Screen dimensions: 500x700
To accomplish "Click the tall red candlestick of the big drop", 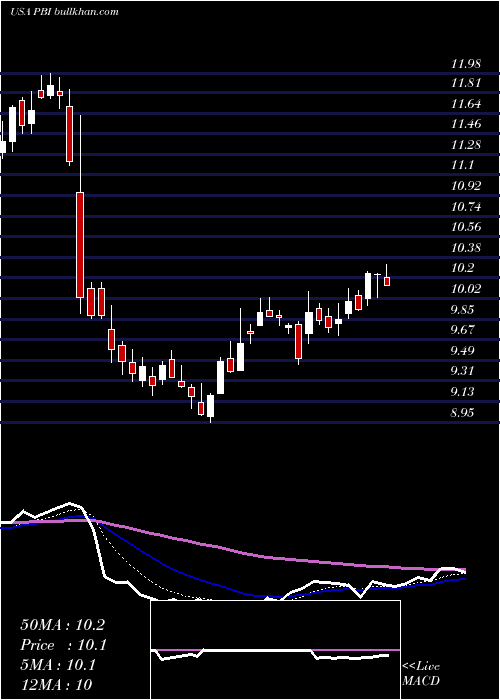I will pos(80,245).
